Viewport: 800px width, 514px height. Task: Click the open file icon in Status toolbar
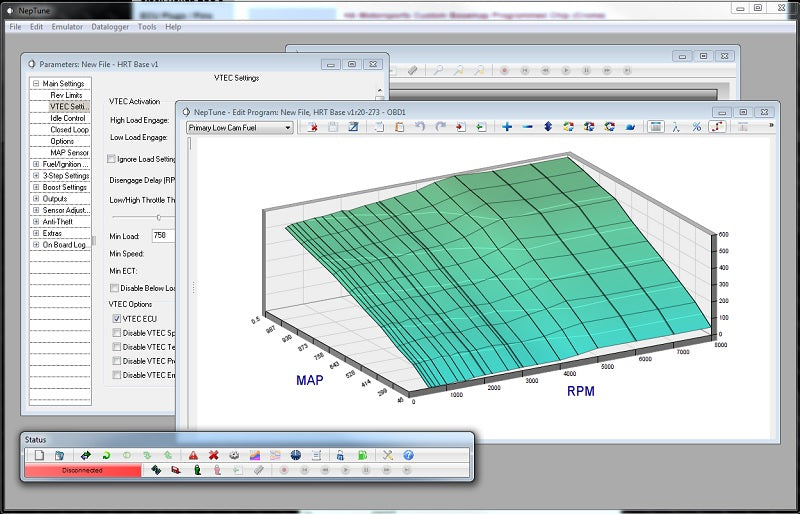pyautogui.click(x=59, y=455)
